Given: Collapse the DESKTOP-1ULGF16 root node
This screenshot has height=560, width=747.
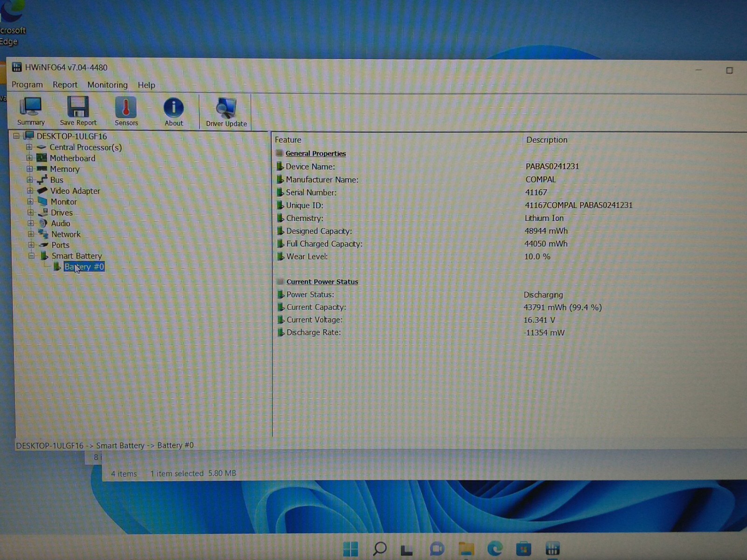Looking at the screenshot, I should pyautogui.click(x=16, y=136).
